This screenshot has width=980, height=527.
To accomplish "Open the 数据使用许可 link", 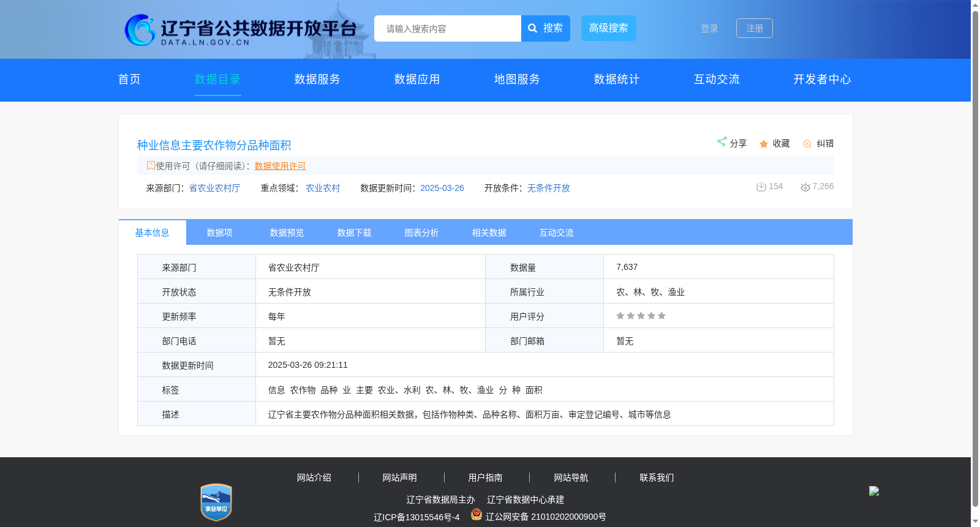I will pyautogui.click(x=280, y=166).
